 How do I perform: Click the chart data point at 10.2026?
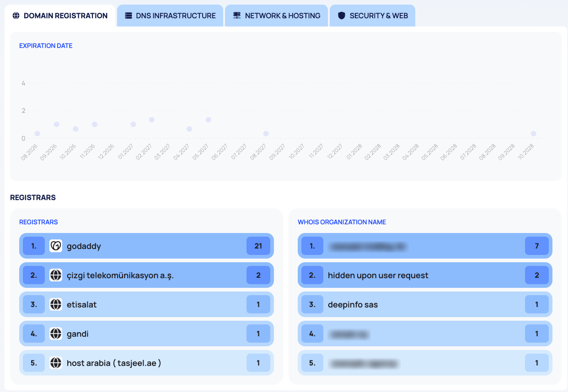click(75, 129)
